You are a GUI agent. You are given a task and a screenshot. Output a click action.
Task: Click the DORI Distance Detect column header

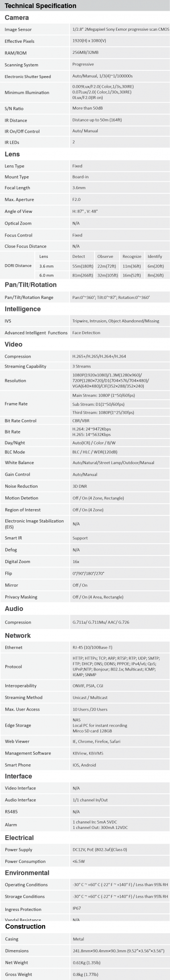pos(79,256)
